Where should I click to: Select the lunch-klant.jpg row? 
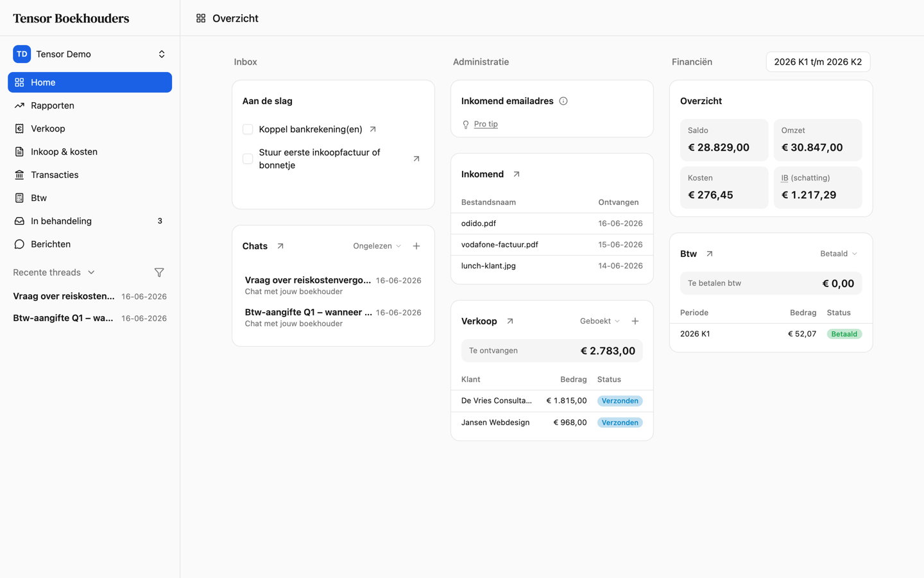tap(552, 266)
